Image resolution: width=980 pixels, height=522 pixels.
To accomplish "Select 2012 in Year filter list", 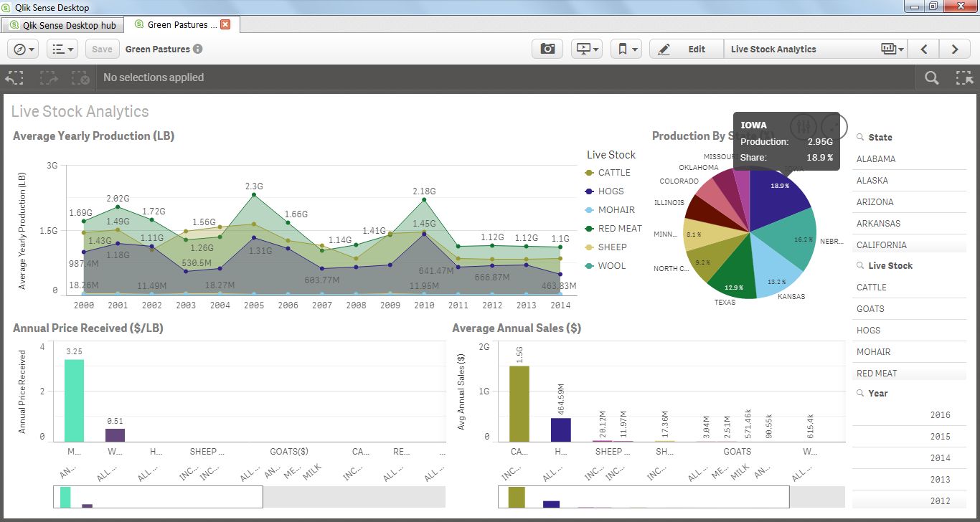I will [909, 500].
